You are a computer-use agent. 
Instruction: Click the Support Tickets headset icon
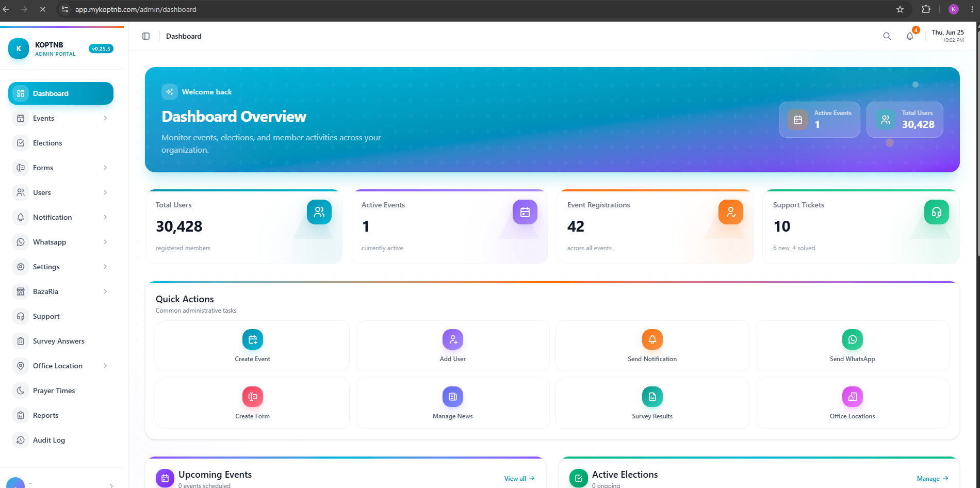[x=937, y=212]
